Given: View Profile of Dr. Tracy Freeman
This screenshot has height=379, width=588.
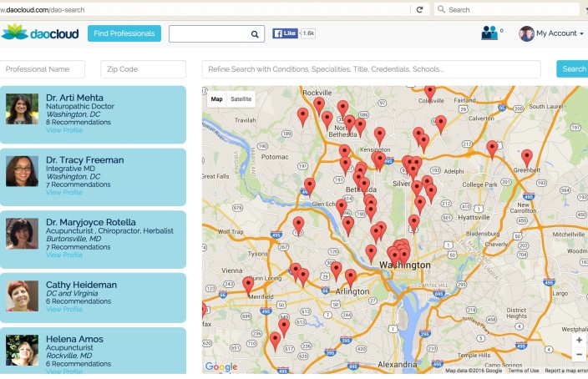Looking at the screenshot, I should [64, 192].
